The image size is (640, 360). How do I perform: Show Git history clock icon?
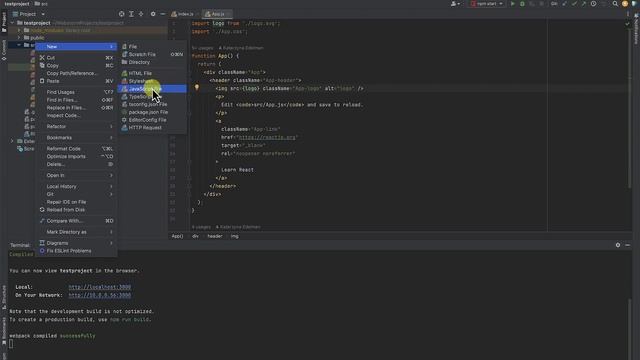click(x=593, y=4)
